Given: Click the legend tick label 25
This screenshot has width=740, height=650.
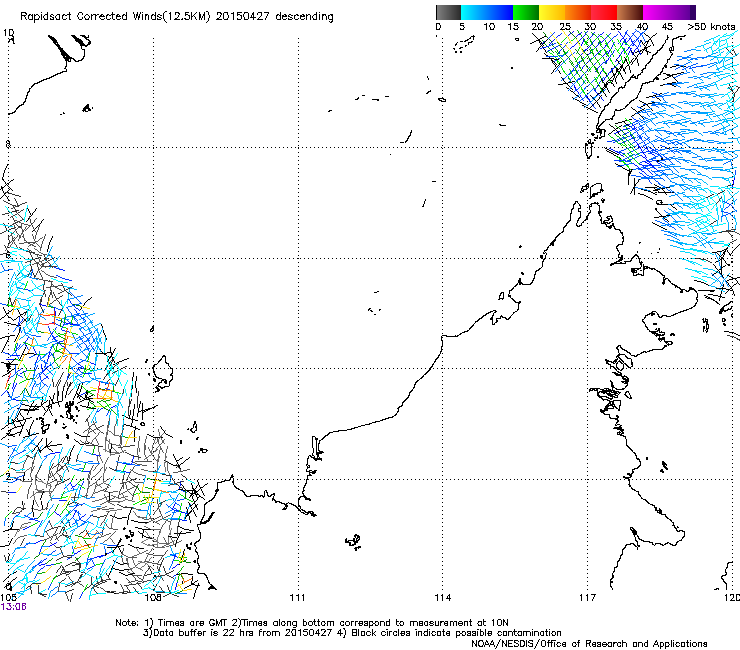Looking at the screenshot, I should point(565,27).
